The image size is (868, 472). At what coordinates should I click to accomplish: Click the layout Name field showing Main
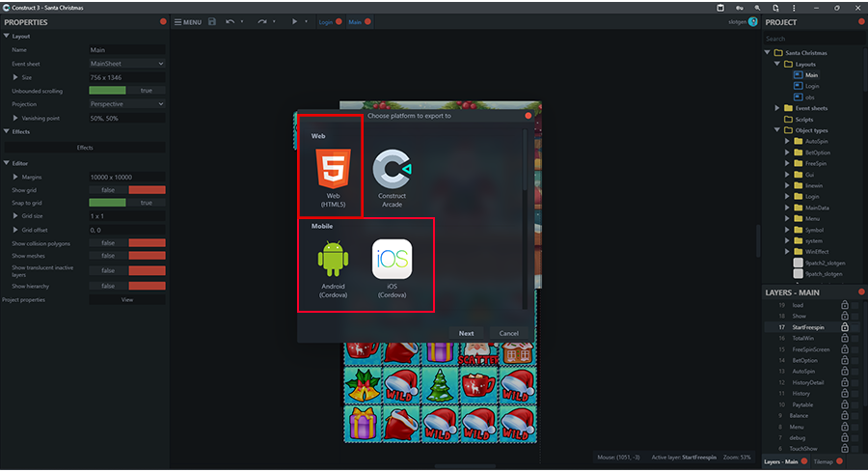coord(126,50)
